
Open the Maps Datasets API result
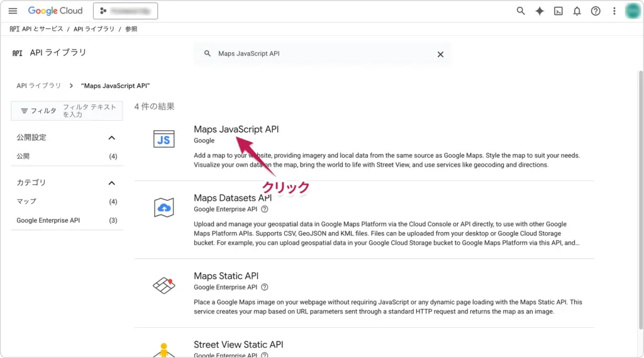coord(233,198)
